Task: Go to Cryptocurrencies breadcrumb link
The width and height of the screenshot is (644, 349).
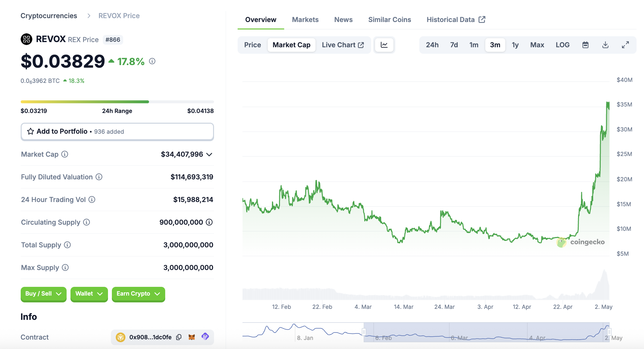Action: tap(49, 16)
